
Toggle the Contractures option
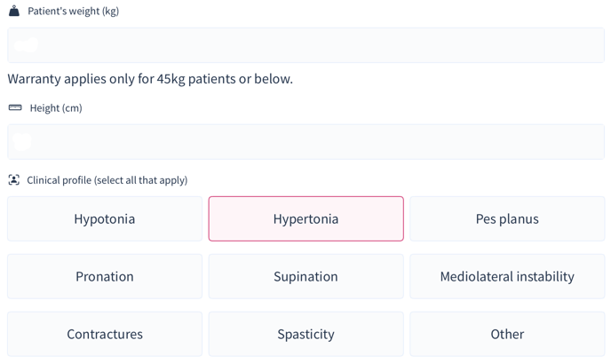point(105,334)
